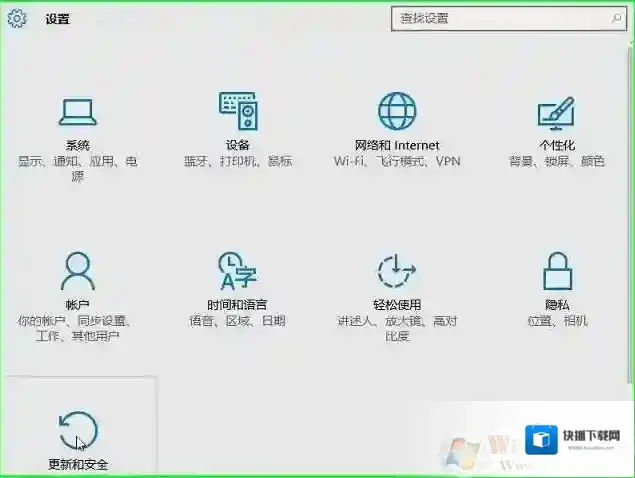Viewport: 635px width, 478px height.
Task: Click the settings gear icon in the title bar
Action: pyautogui.click(x=17, y=19)
